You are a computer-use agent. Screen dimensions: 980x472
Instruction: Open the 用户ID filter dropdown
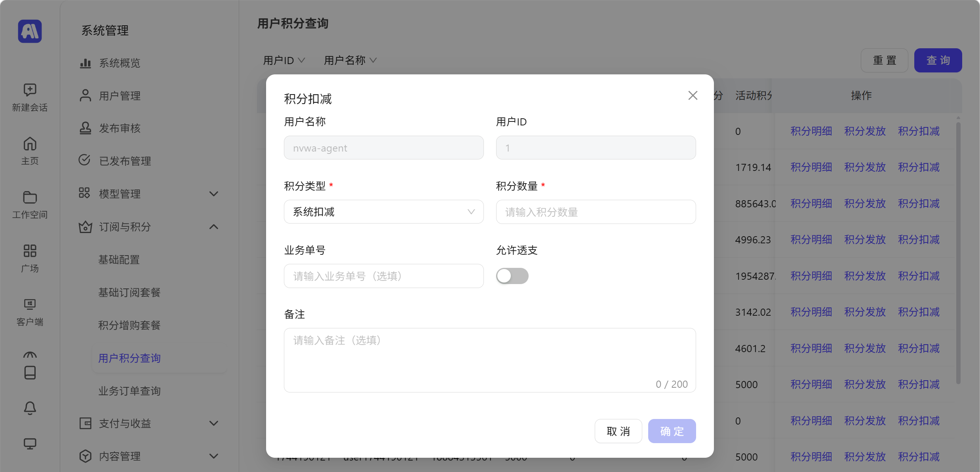pos(284,60)
